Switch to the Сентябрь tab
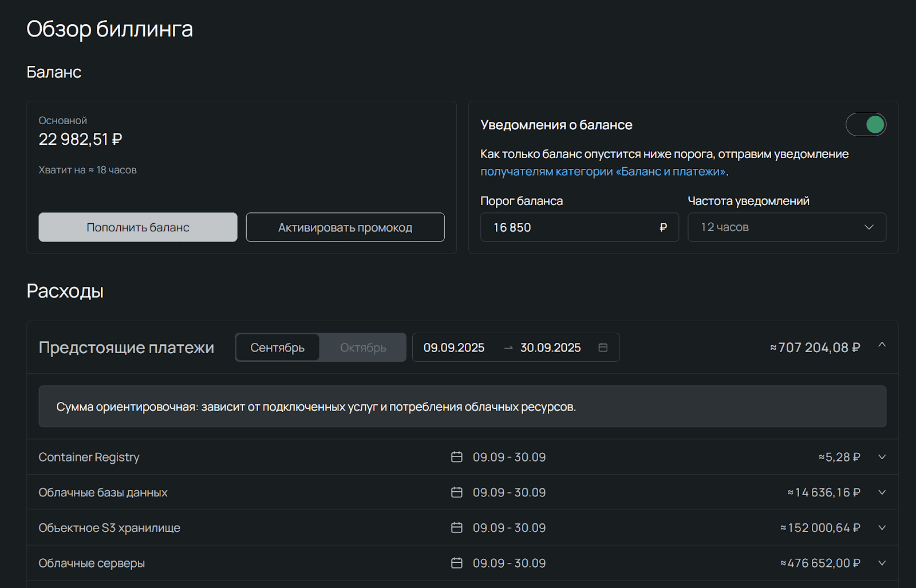 (278, 348)
